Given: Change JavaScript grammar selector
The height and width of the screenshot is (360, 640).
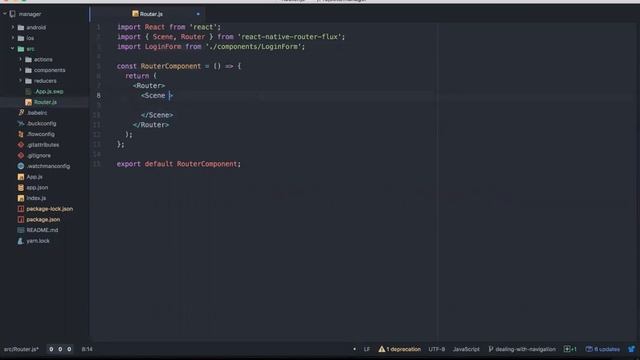Looking at the screenshot, I should click(x=466, y=349).
